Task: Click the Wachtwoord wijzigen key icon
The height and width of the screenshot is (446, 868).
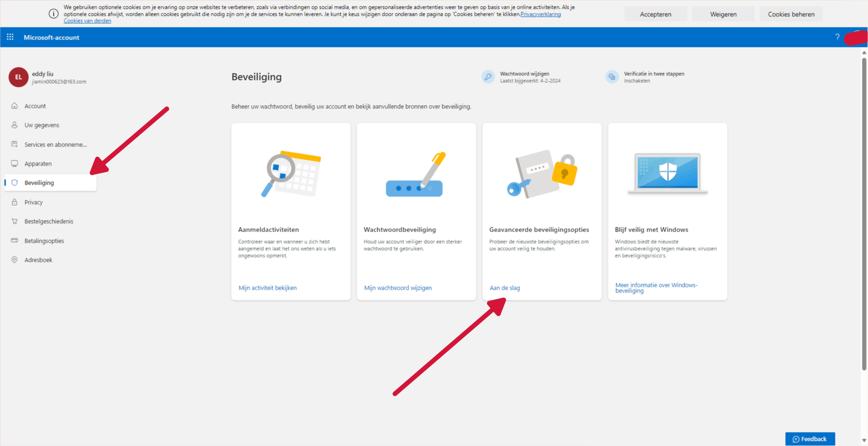Action: pyautogui.click(x=488, y=77)
